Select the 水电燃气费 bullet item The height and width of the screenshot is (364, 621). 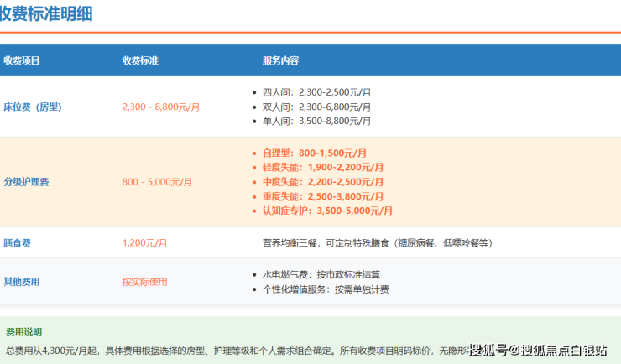[321, 274]
